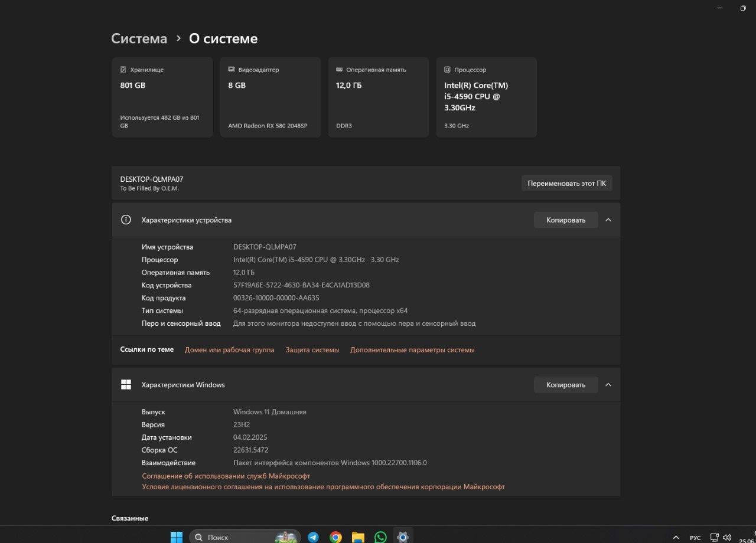Click the storage drive icon on the Хранилище card

tap(123, 70)
